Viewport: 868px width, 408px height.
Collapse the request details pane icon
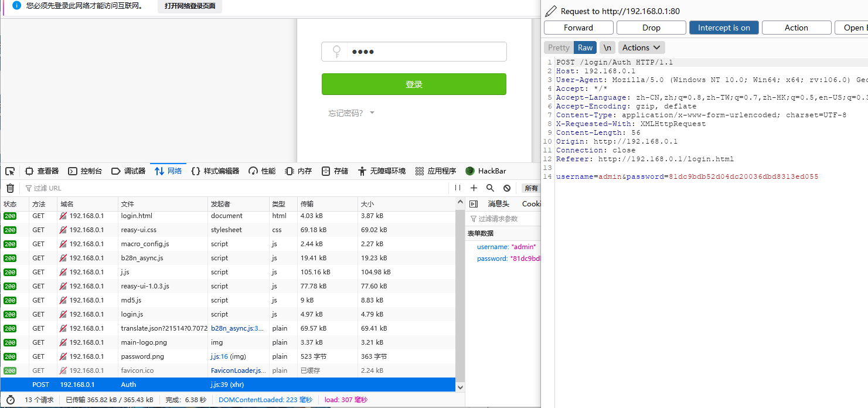pos(474,204)
